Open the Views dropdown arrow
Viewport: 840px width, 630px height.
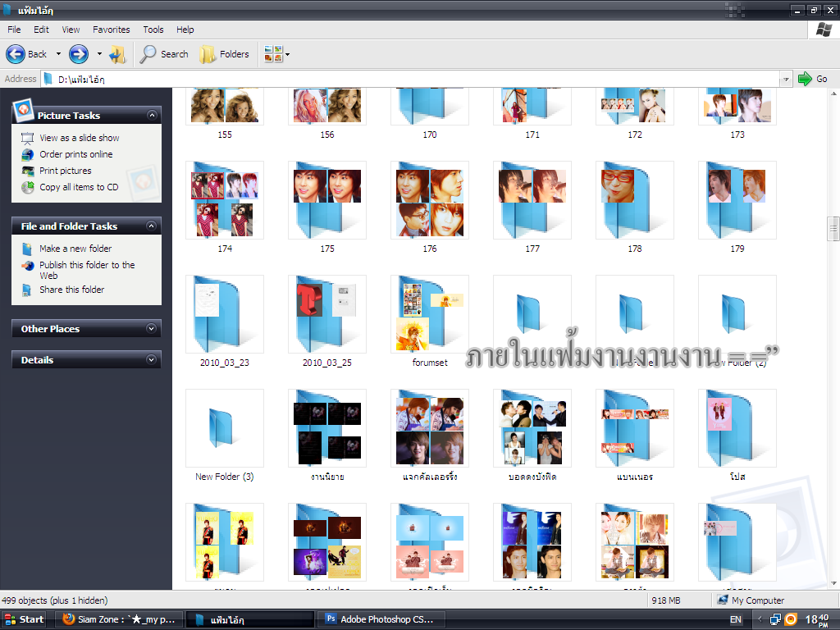(288, 54)
